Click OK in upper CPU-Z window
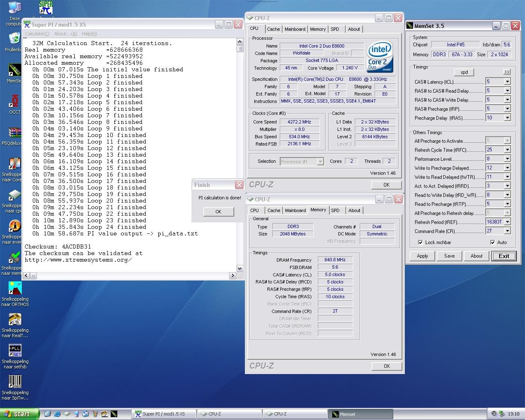Screen dimensions: 525x420 386,185
